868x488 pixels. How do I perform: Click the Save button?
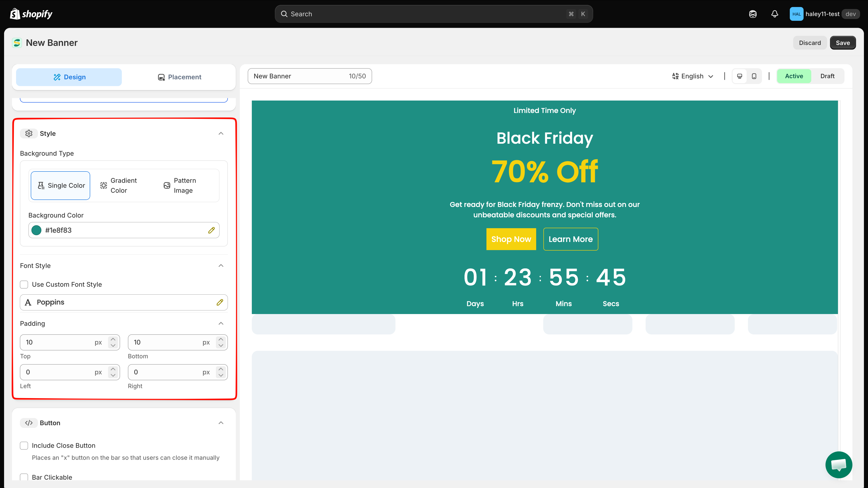(843, 43)
